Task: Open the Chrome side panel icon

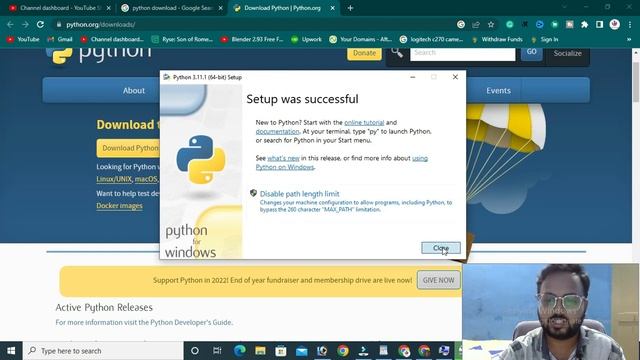Action: point(599,24)
